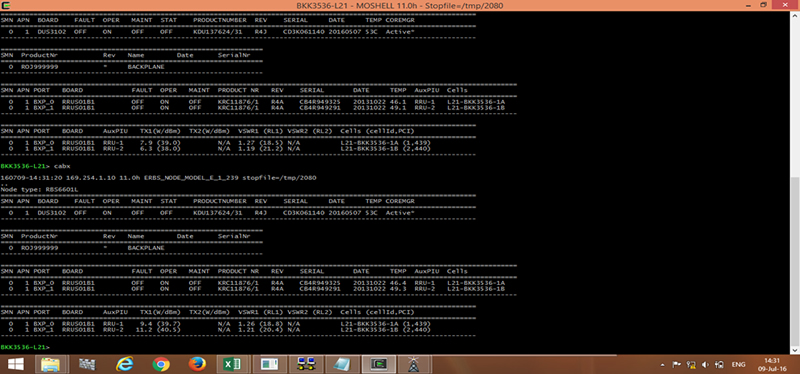Open Action Center flag in system tray

678,365
